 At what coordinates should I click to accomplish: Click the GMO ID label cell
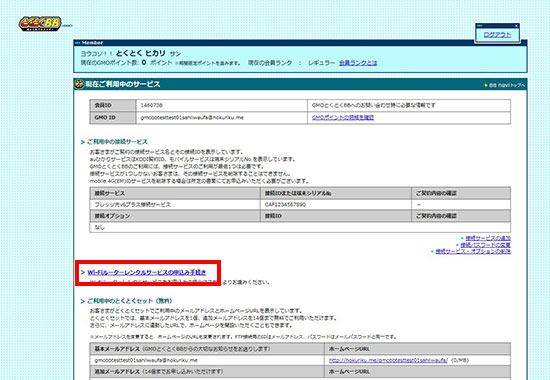coord(113,118)
